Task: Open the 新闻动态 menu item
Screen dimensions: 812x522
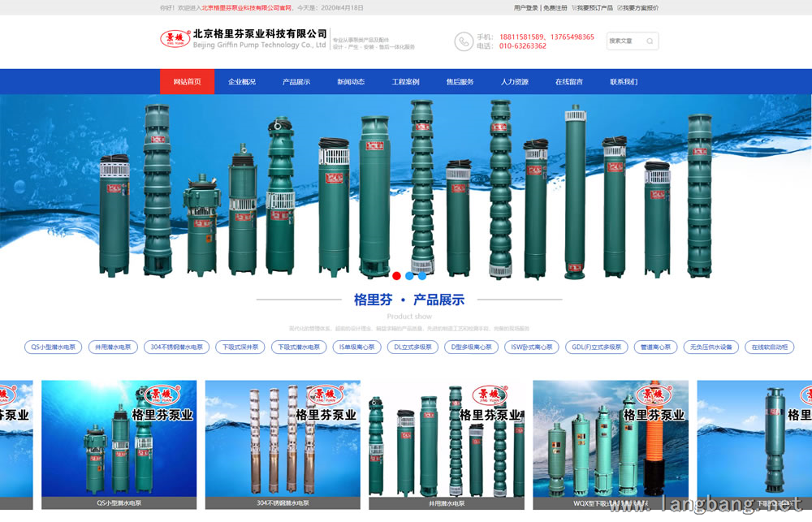Action: pyautogui.click(x=351, y=82)
